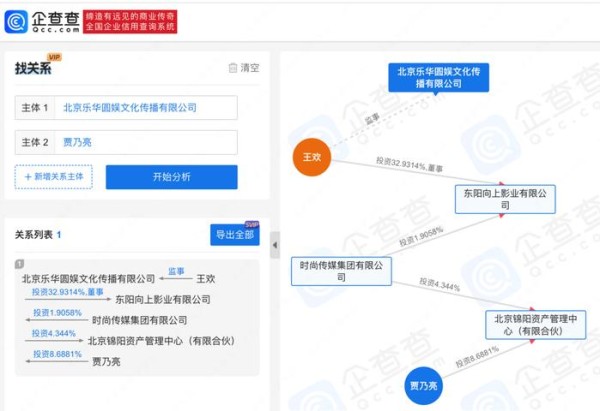The image size is (600, 411).
Task: Click the SVIP badge on export button
Action: coord(252,225)
